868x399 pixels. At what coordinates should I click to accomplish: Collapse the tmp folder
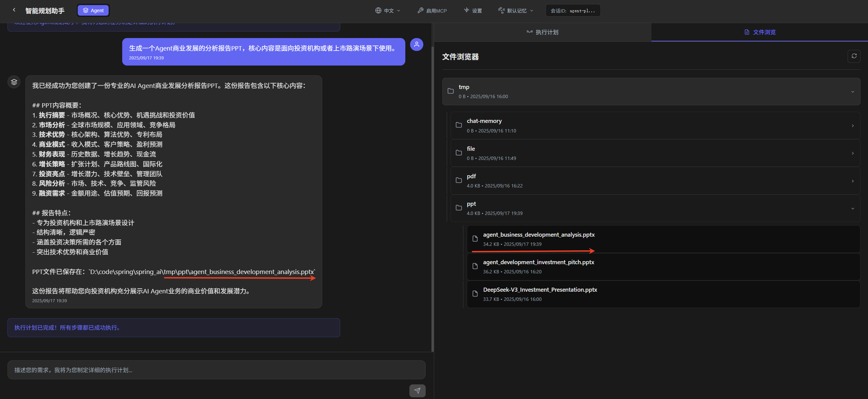coord(852,92)
